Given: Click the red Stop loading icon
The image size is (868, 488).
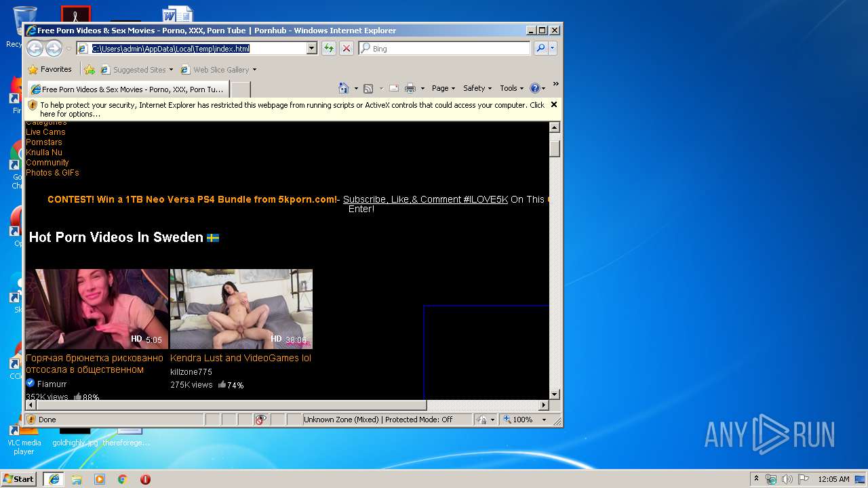Looking at the screenshot, I should pos(347,48).
